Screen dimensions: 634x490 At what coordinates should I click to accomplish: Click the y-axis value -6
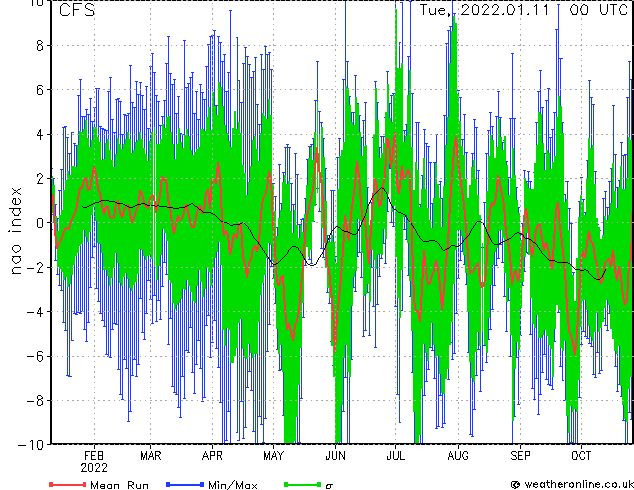(x=35, y=356)
